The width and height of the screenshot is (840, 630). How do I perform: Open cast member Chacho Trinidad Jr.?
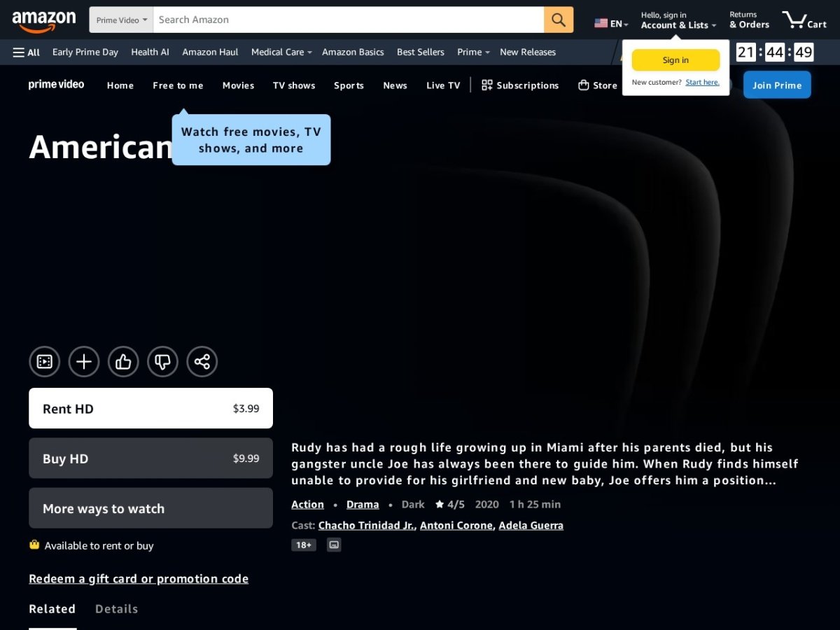(366, 525)
